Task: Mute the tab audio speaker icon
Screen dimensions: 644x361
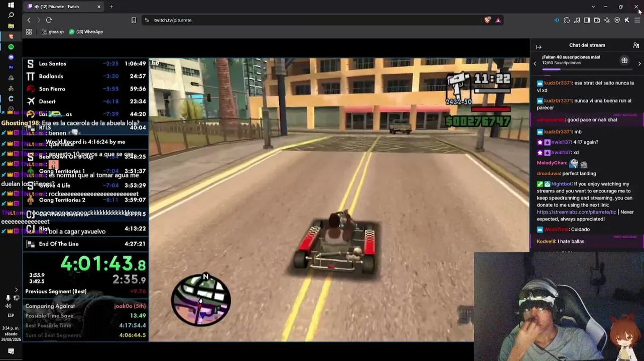Action: pos(37,7)
